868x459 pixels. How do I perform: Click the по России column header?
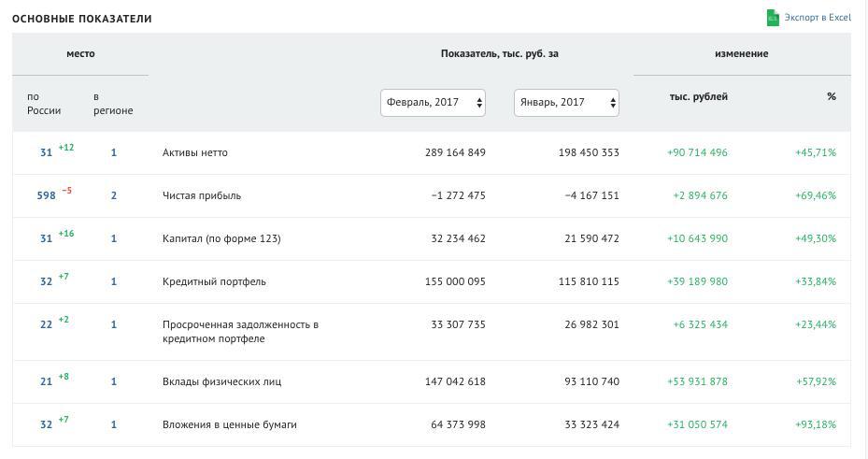(44, 104)
